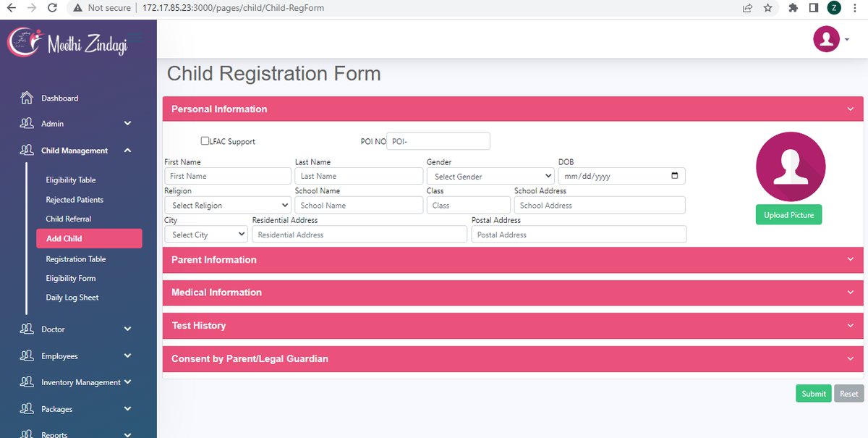Open the browser three-dot menu
The height and width of the screenshot is (438, 868).
click(855, 8)
